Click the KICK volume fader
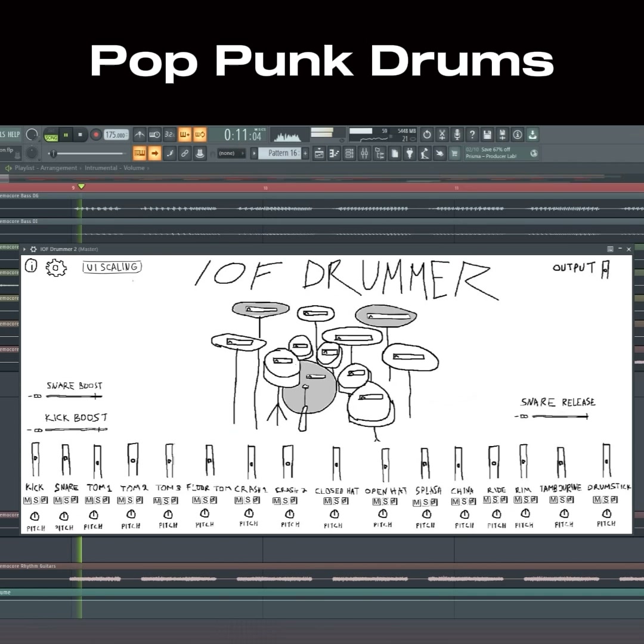This screenshot has height=644, width=644. pos(35,459)
